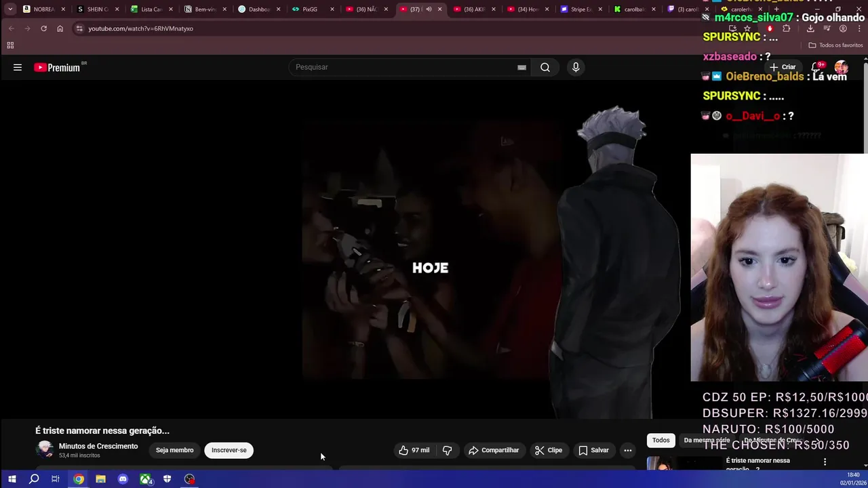
Task: Click the video player area
Action: (346, 251)
